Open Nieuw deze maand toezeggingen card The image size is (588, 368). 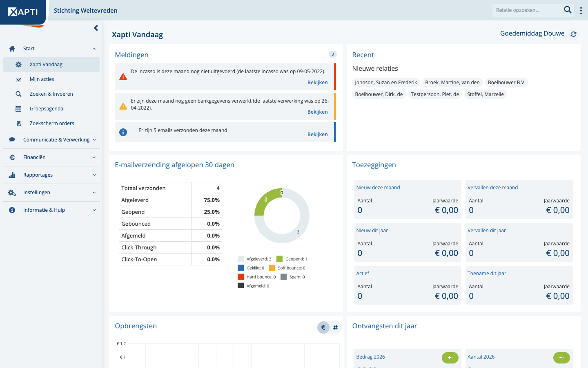point(408,200)
